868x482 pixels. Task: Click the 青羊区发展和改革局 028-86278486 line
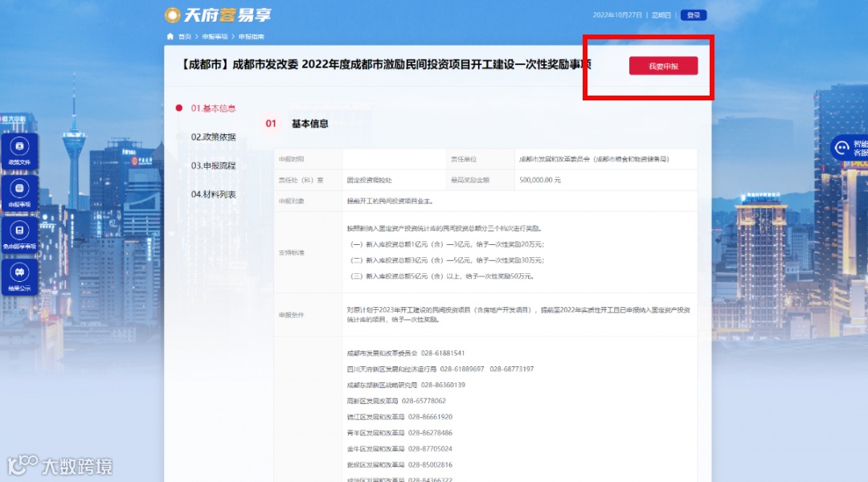pos(399,433)
